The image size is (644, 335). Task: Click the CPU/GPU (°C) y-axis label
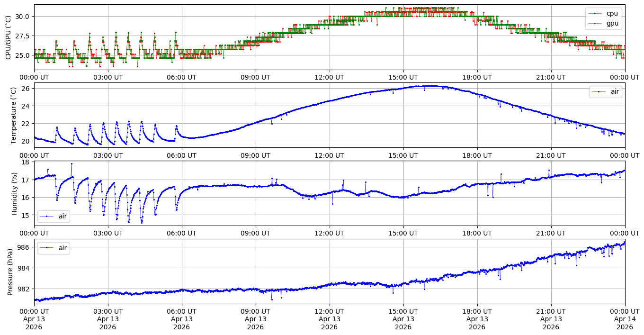point(8,37)
